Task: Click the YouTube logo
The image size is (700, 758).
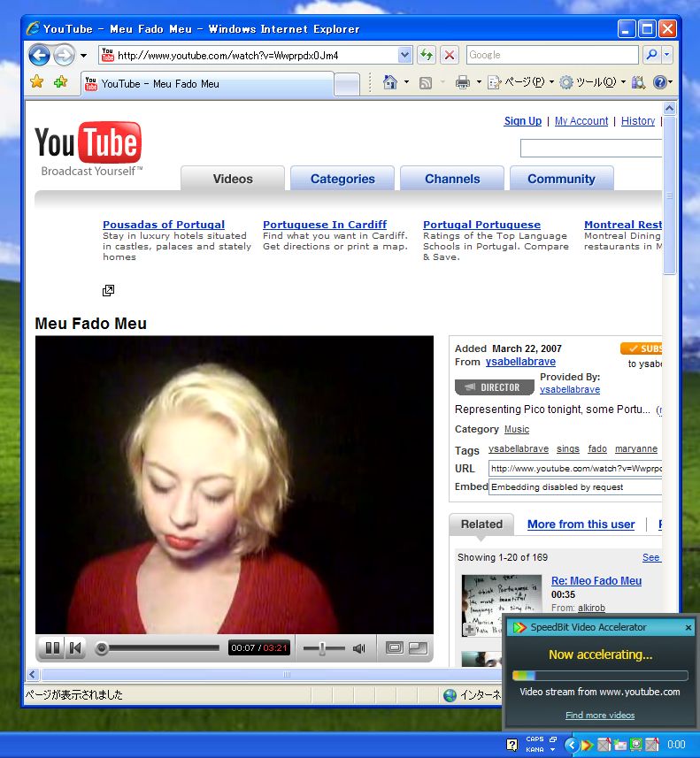Action: point(88,149)
